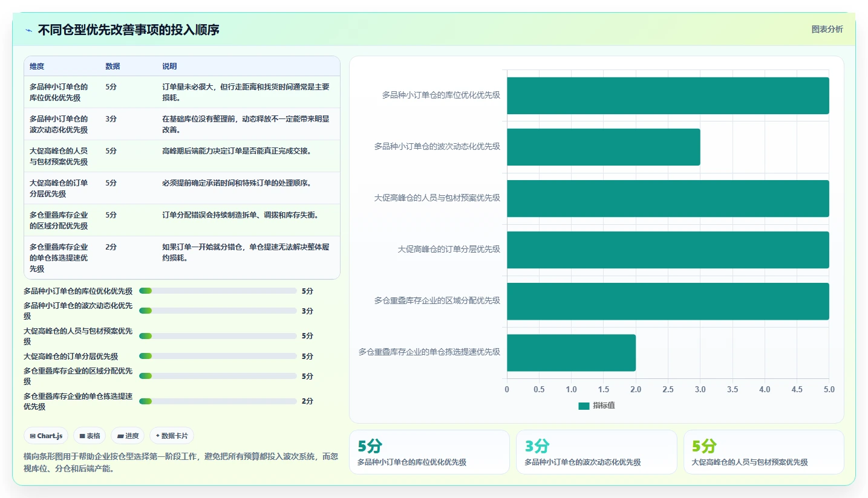This screenshot has width=868, height=498.
Task: Click the 3分 value in the table
Action: [111, 118]
